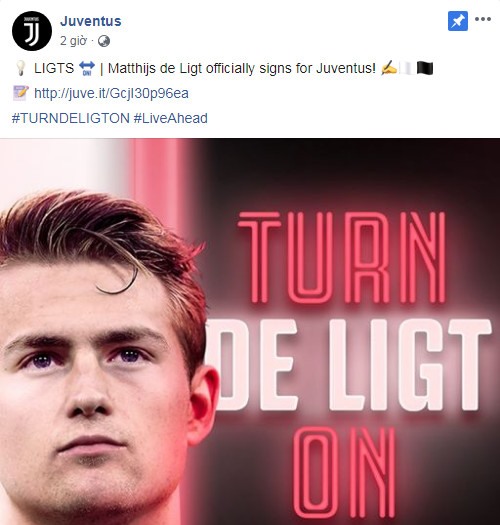Open the three-dot post options menu
This screenshot has width=500, height=525.
click(x=483, y=19)
